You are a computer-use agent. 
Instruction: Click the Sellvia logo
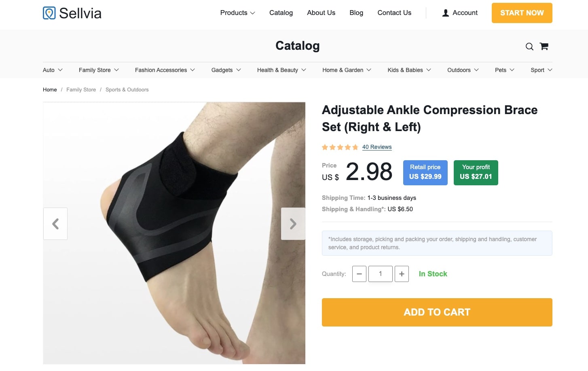point(72,13)
